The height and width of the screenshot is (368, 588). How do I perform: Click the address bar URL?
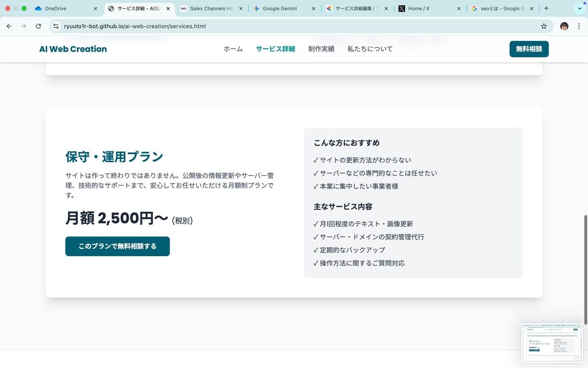coord(135,26)
